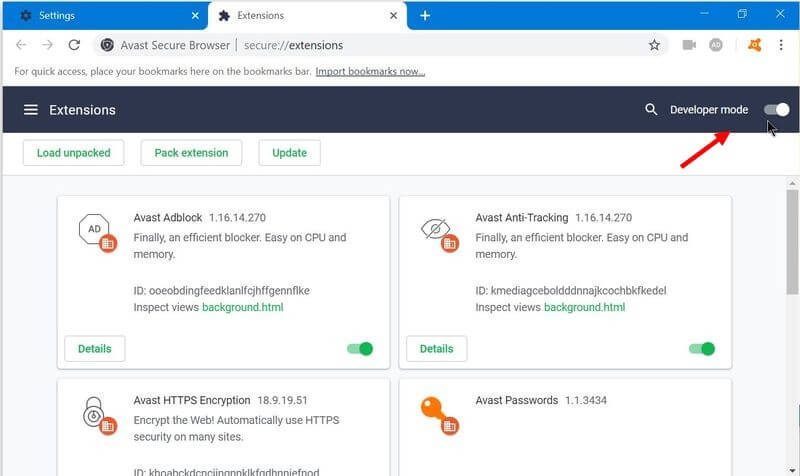Viewport: 800px width, 476px height.
Task: Search extensions with the magnifier icon
Action: point(651,110)
